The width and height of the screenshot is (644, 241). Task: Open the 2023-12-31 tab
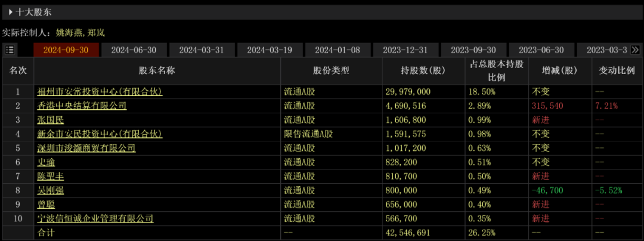click(x=405, y=50)
